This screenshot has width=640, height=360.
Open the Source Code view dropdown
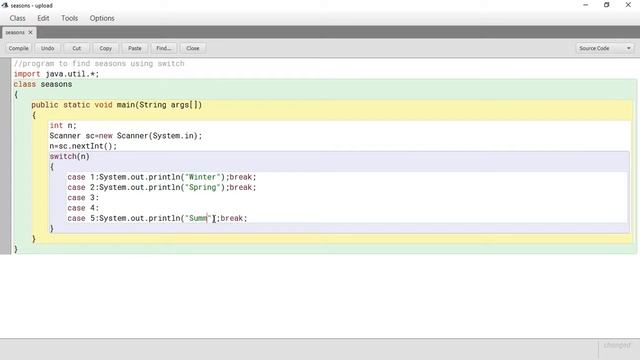604,48
